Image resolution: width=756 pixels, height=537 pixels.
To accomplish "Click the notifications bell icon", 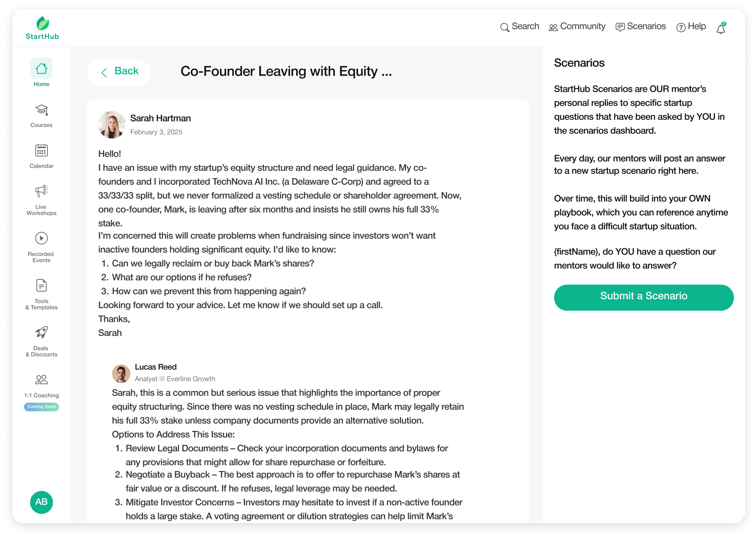I will pos(721,28).
